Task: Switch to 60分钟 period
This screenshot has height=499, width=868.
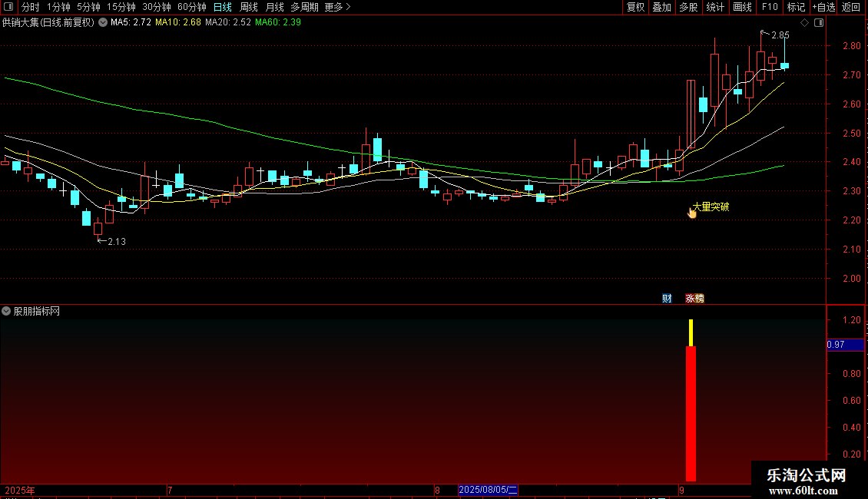Action: (192, 7)
